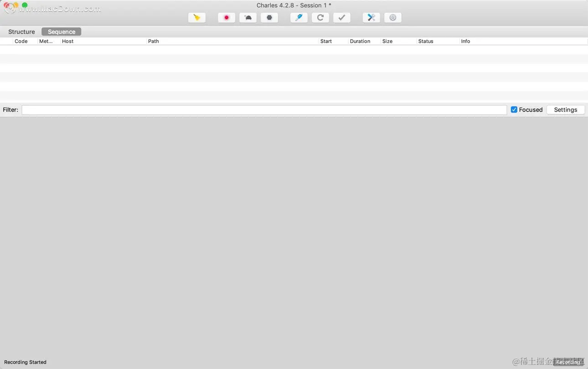The height and width of the screenshot is (369, 588).
Task: Click the Recording indicator in status bar
Action: click(x=568, y=362)
